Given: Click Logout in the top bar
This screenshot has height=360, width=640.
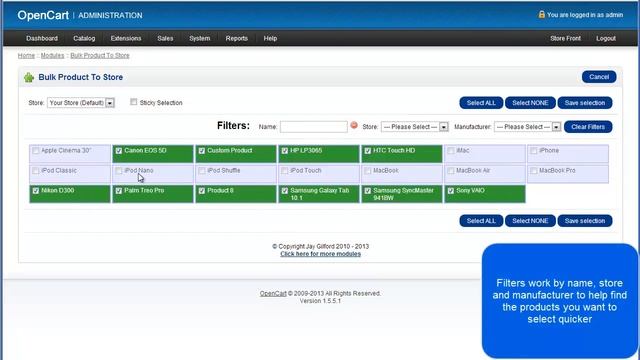Looking at the screenshot, I should [x=606, y=38].
